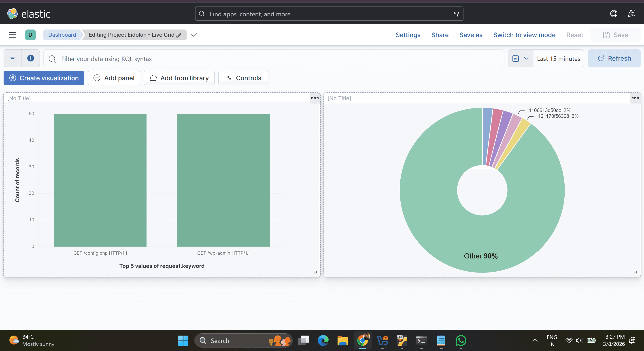Click the GET /wp-admin bar

tap(223, 180)
